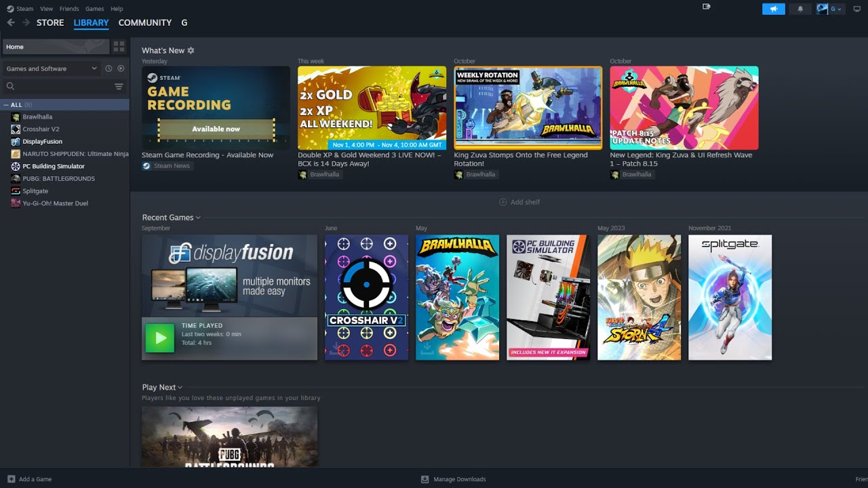868x488 pixels.
Task: Open the View menu
Action: click(x=46, y=9)
